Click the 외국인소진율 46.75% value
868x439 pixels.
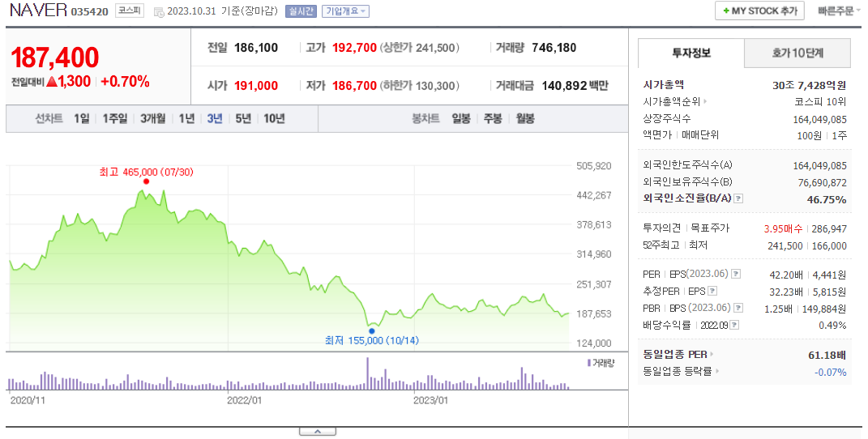click(x=827, y=199)
